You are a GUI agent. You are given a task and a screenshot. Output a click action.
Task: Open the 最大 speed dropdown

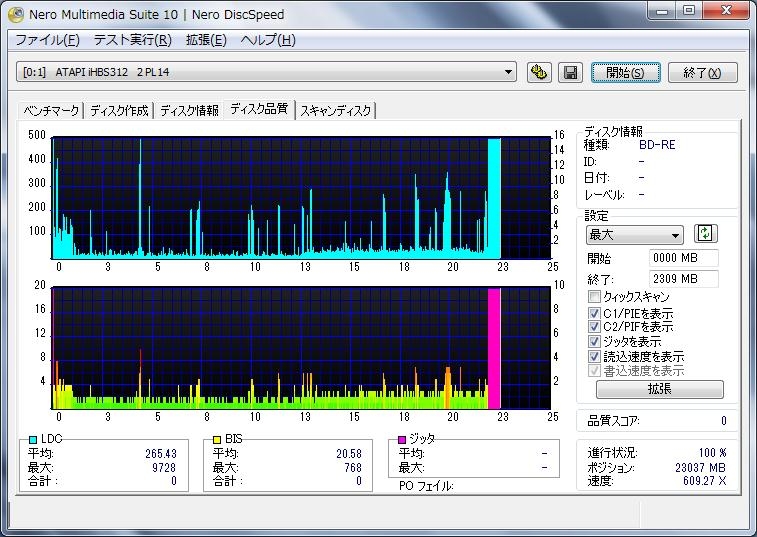[x=634, y=235]
